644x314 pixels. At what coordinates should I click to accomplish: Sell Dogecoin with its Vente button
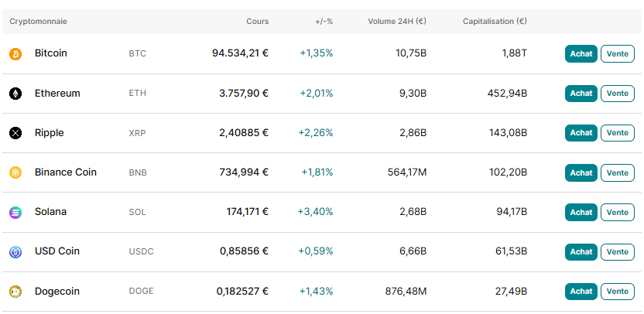tap(618, 292)
